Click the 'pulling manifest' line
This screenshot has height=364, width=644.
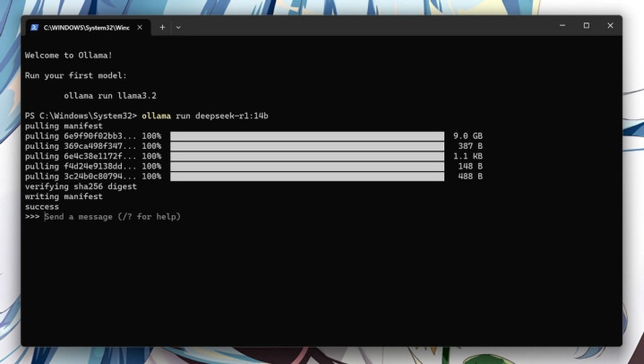point(64,126)
